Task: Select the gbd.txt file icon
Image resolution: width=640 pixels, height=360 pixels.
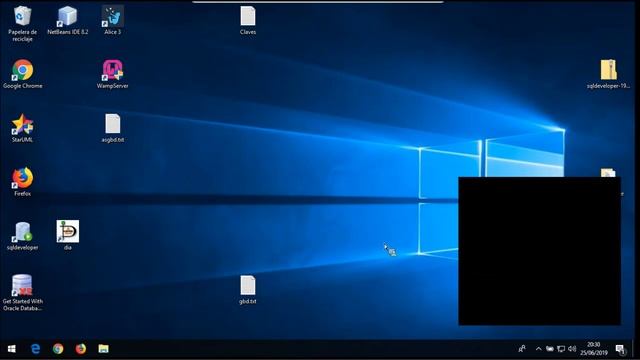Action: click(248, 290)
